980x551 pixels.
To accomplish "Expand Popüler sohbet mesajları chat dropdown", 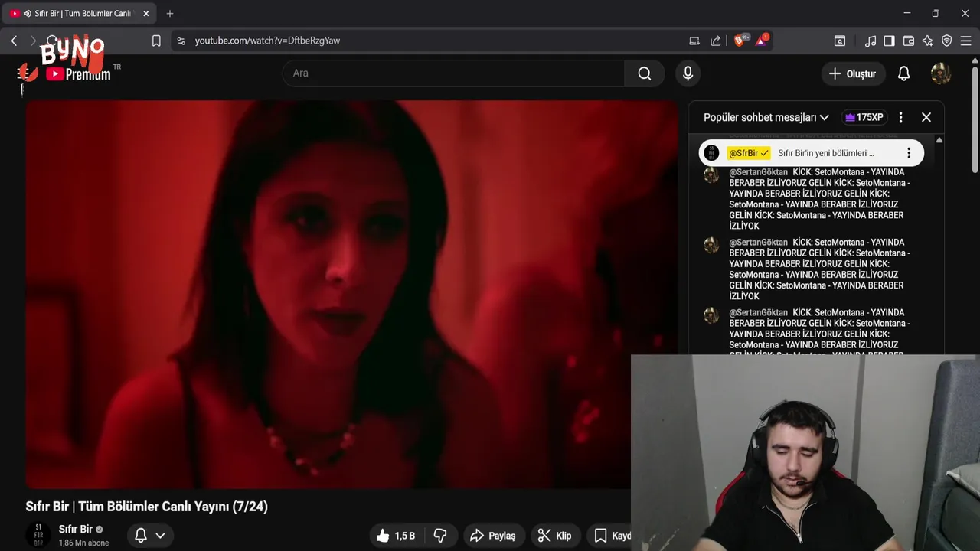I will pos(766,117).
